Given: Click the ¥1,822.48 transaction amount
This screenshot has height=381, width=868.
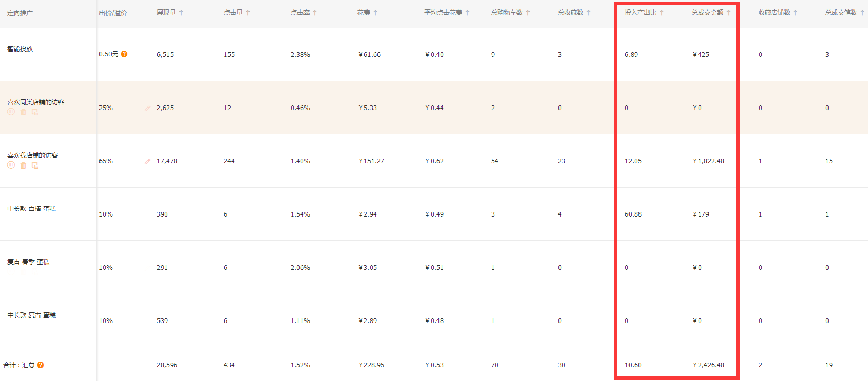Looking at the screenshot, I should pos(709,161).
